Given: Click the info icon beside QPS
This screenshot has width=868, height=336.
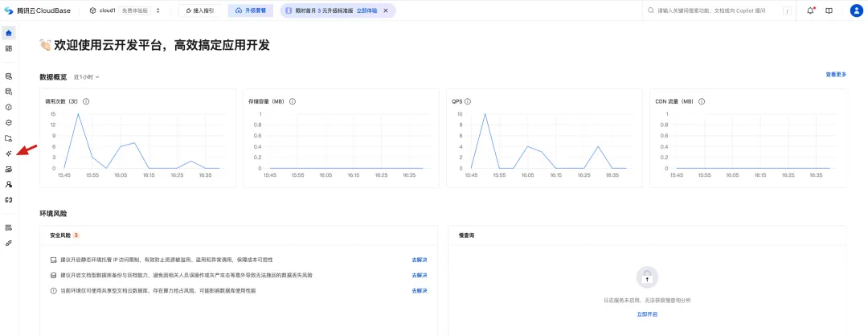Looking at the screenshot, I should (x=468, y=101).
